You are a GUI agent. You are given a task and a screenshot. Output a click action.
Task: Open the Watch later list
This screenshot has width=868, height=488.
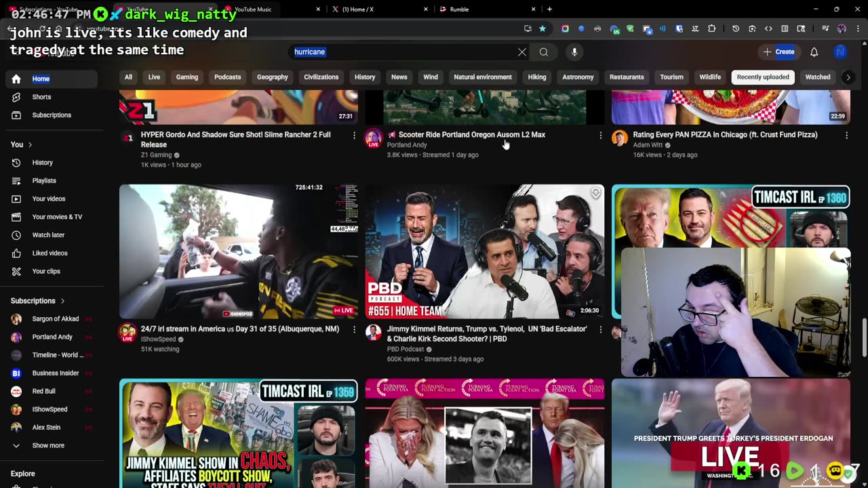pyautogui.click(x=52, y=235)
